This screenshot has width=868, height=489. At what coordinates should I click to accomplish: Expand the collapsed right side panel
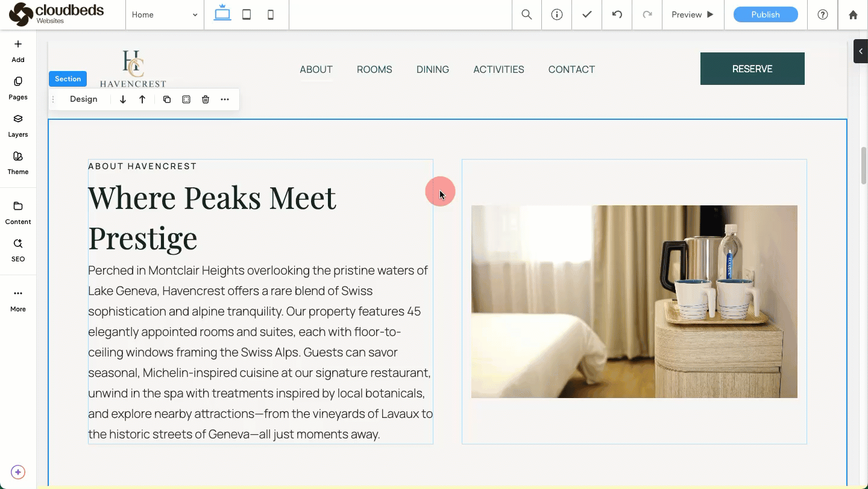860,51
